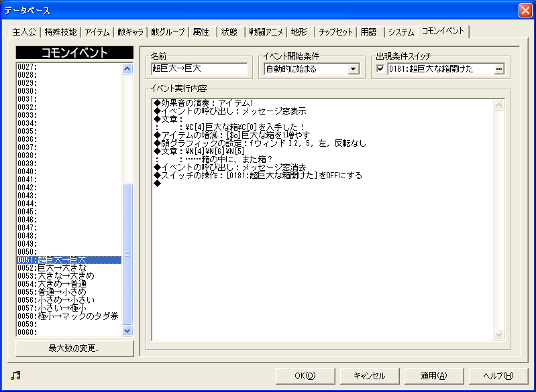Click event list scrollbar down arrow
Viewport: 536px width, 392px height.
click(127, 330)
